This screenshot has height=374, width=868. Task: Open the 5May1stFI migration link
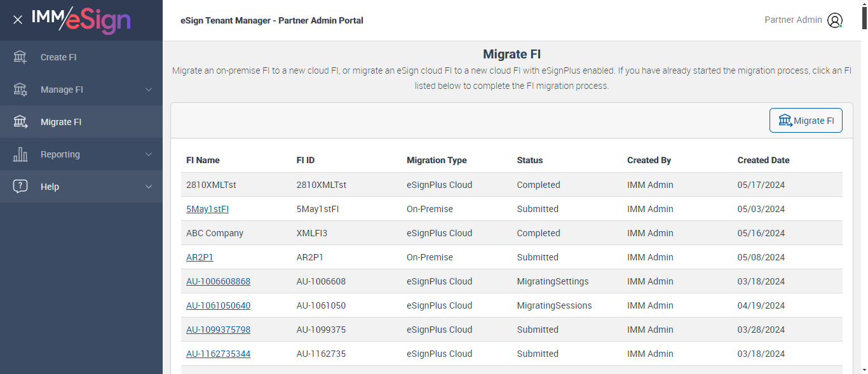pos(207,209)
